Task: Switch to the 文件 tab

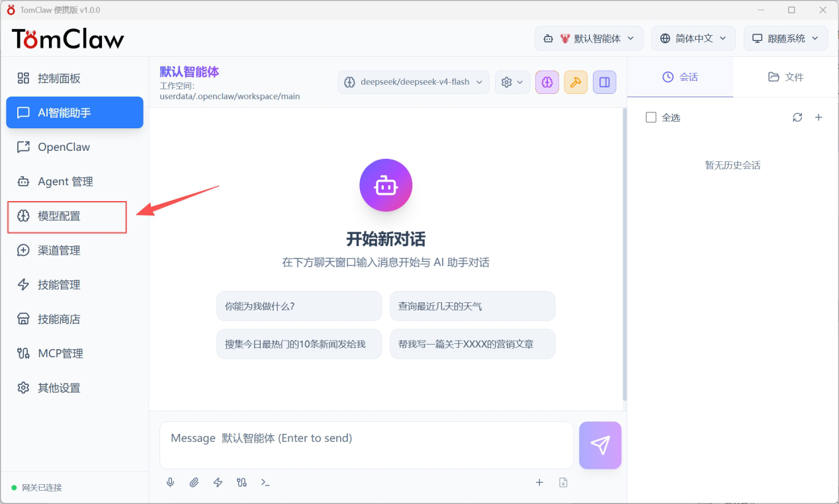Action: 786,77
